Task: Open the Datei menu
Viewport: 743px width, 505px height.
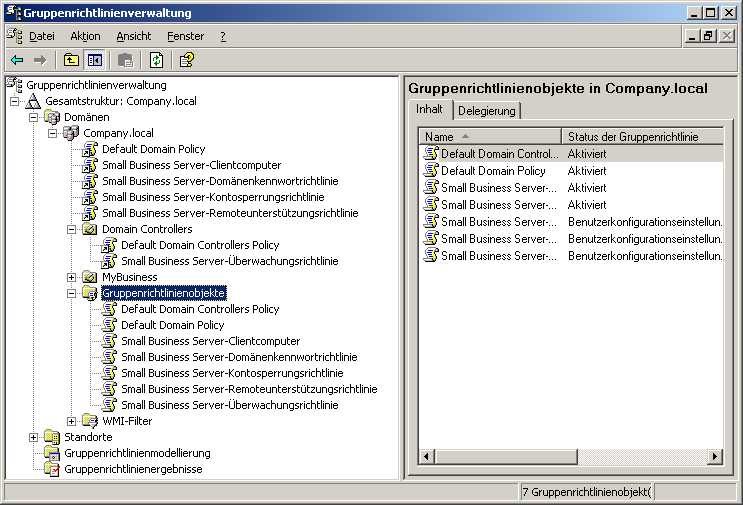Action: coord(42,36)
